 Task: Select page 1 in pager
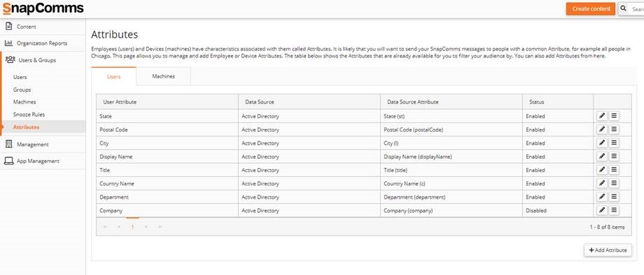pos(133,227)
